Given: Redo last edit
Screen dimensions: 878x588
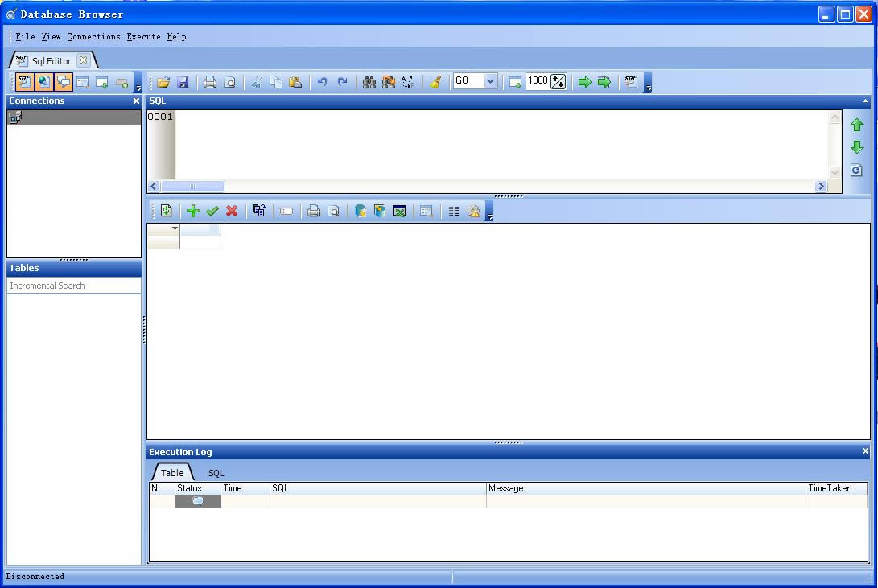Looking at the screenshot, I should coord(342,82).
